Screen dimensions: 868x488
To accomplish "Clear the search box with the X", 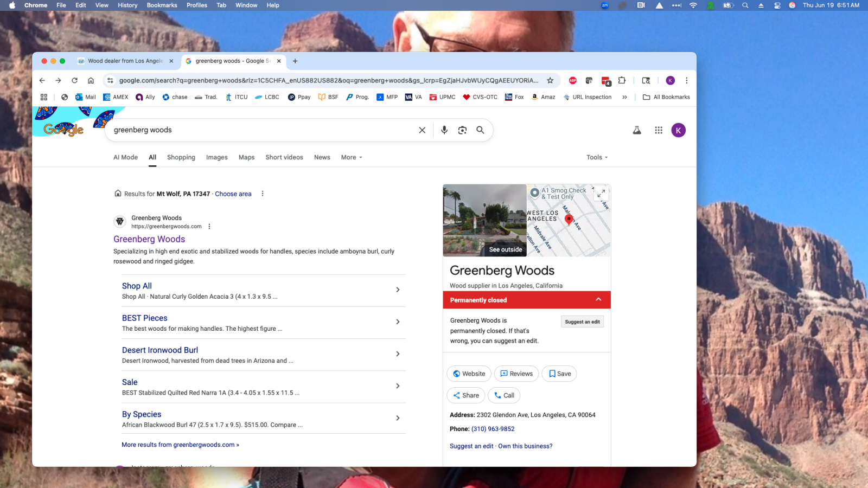I will [422, 130].
